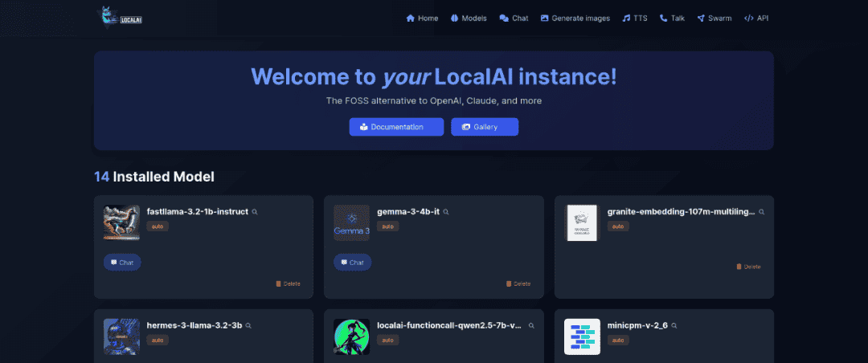868x363 pixels.
Task: Click auto badge under localai-functioncall-qwen2.5
Action: pos(387,340)
